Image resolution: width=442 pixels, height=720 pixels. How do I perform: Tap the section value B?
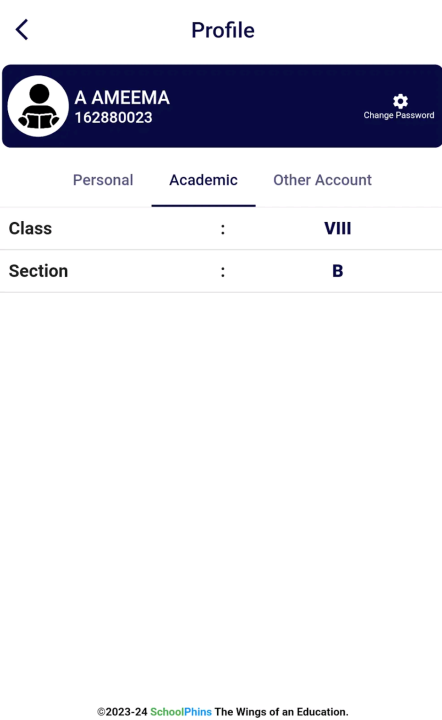point(337,271)
